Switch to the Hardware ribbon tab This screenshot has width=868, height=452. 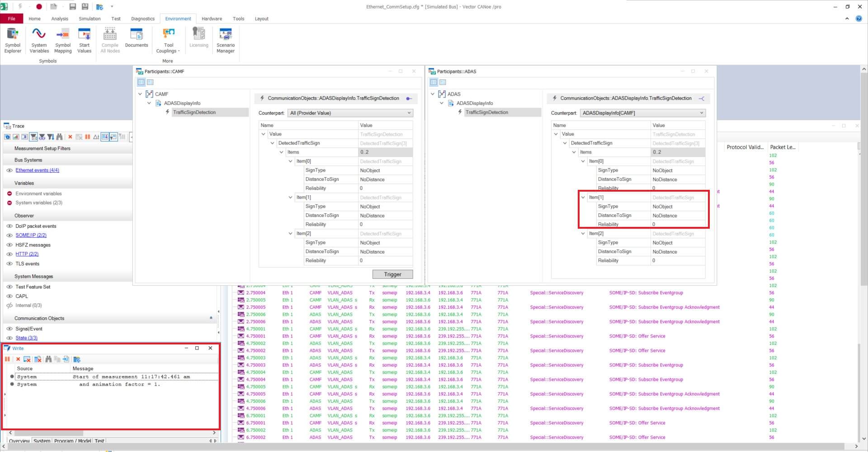212,19
